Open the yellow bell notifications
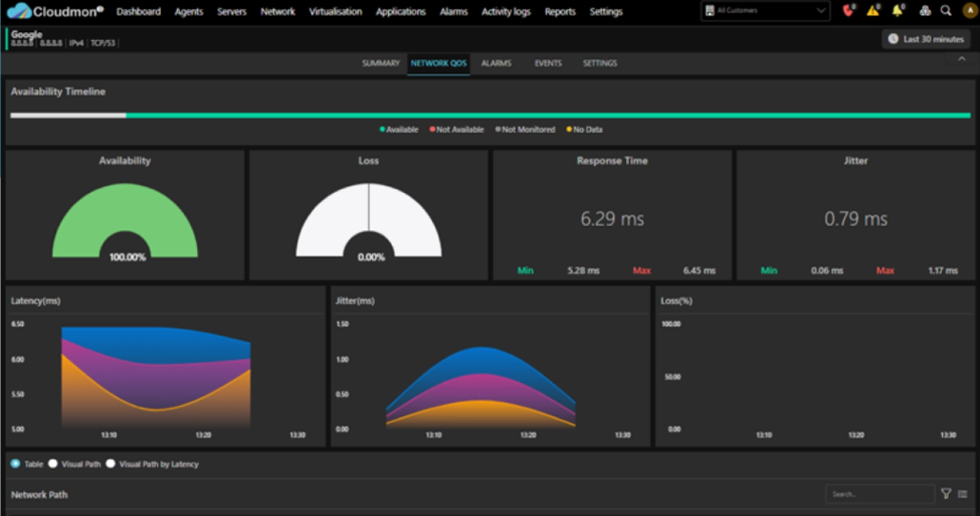Screen dimensions: 980x516 [898, 10]
